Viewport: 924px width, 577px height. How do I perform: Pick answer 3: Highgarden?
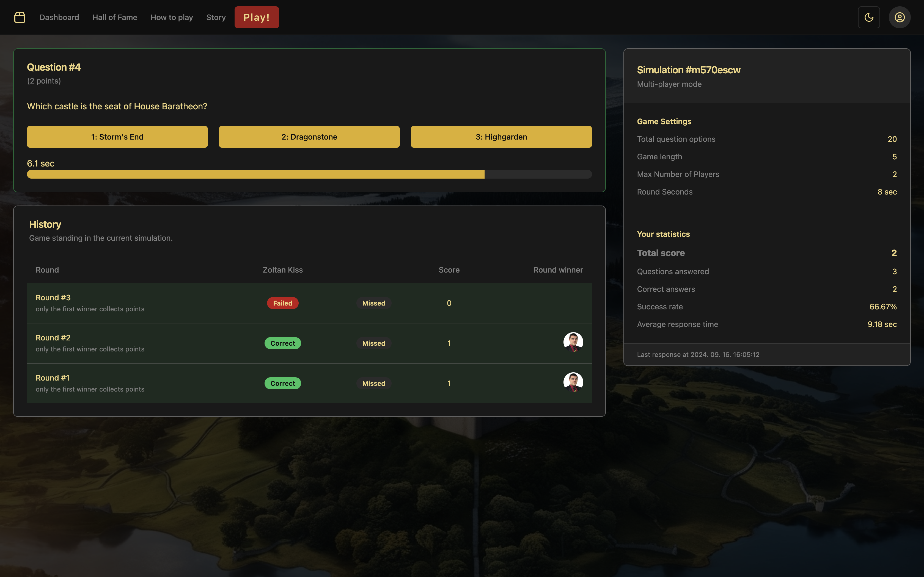501,137
